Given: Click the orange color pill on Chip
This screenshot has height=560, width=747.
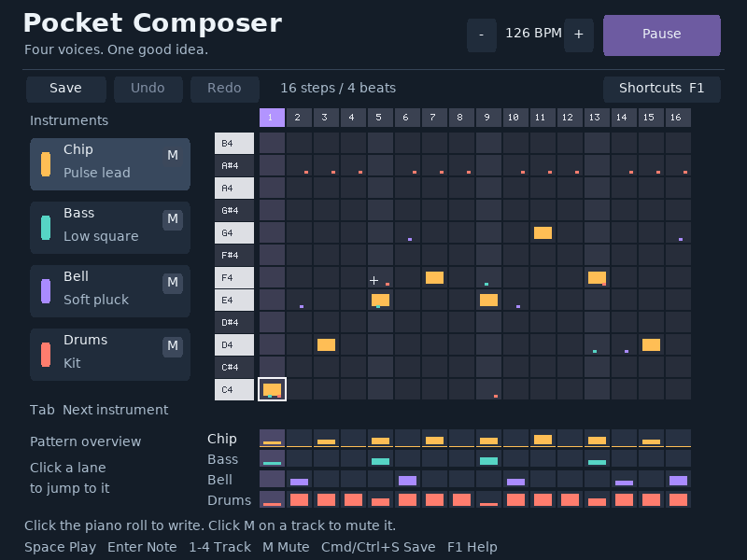Looking at the screenshot, I should [x=46, y=164].
